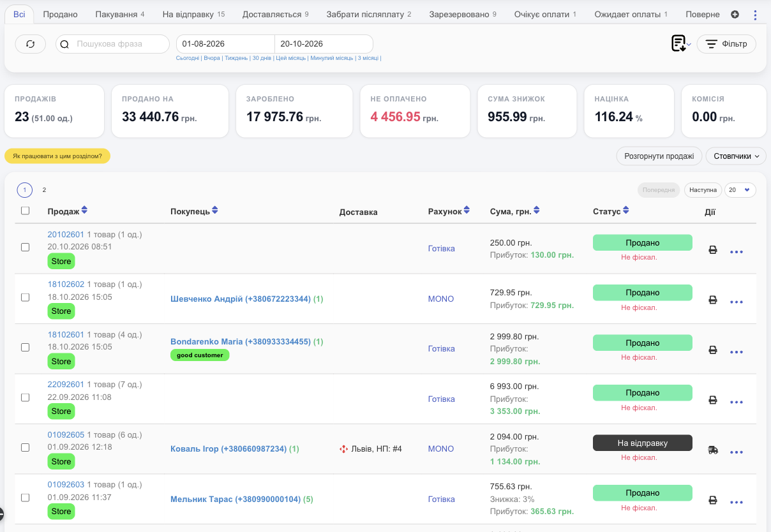
Task: Go to the Наступна page
Action: point(703,189)
